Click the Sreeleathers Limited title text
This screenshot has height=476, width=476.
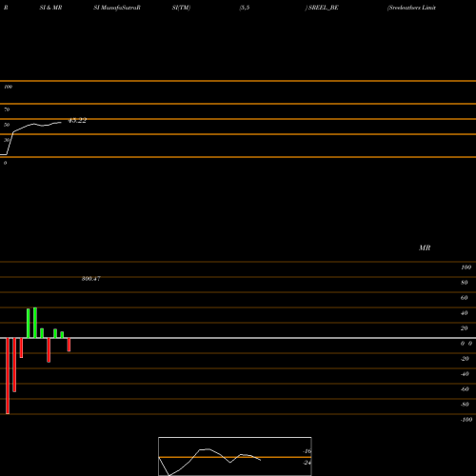[411, 8]
